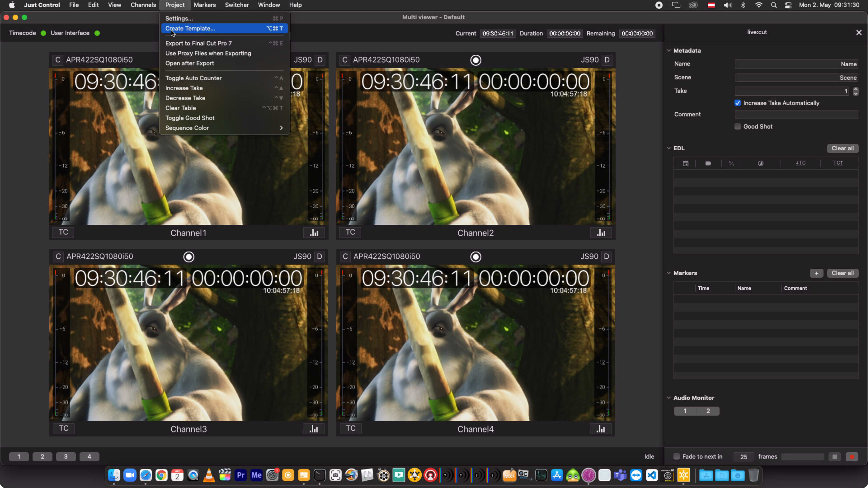Click EDL percent column icon
Screen dimensions: 868x488
point(731,164)
